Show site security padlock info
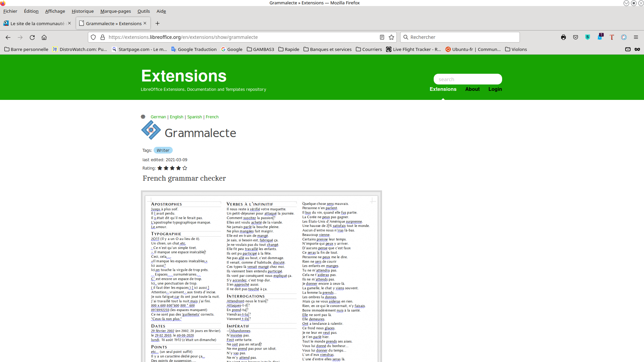This screenshot has height=362, width=644. pos(103,37)
